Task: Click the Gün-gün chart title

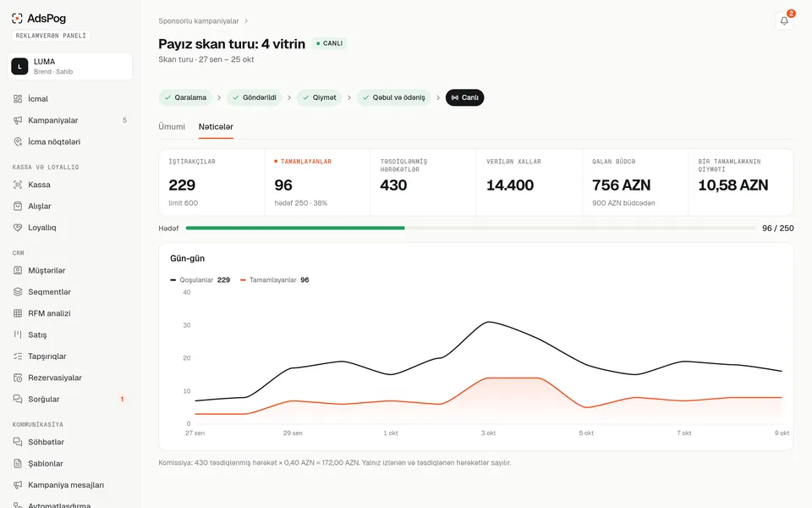Action: tap(188, 258)
